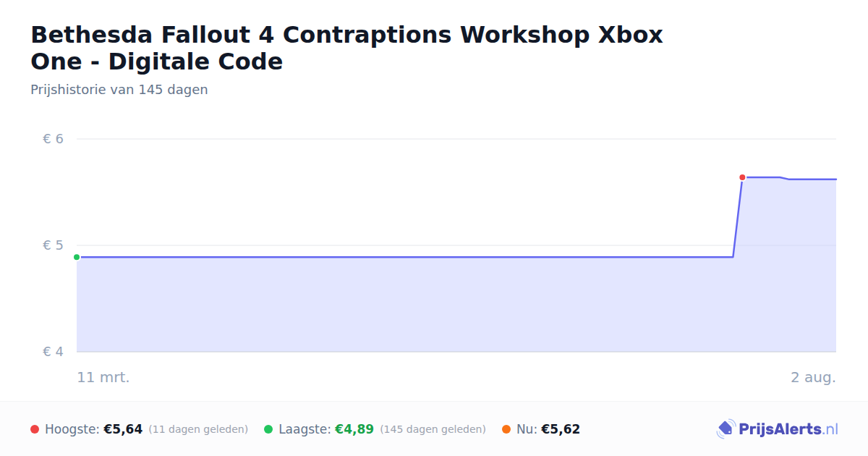Viewport: 868px width, 456px height.
Task: Click the orange Nu legend dot
Action: (506, 429)
